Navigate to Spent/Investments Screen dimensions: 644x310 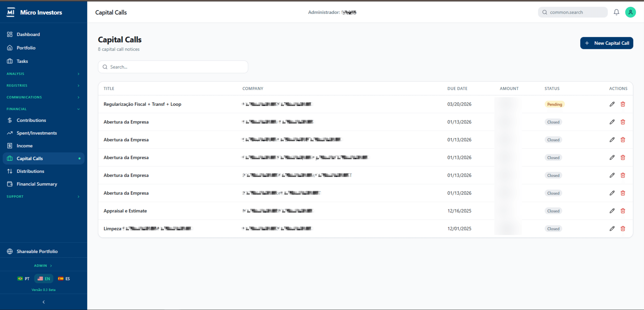[x=43, y=133]
